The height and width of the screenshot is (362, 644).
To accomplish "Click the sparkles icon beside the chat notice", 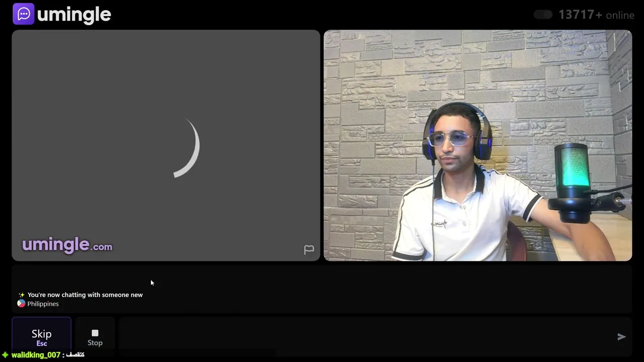I will click(21, 295).
